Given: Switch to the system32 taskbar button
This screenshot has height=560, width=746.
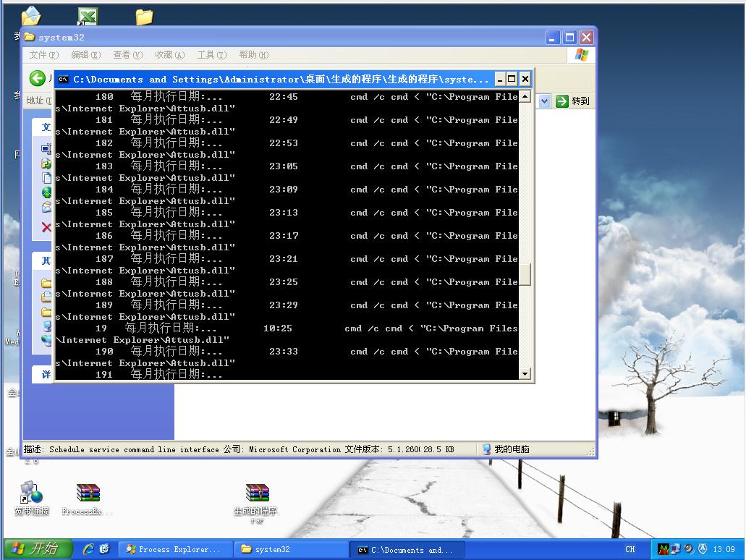Looking at the screenshot, I should pyautogui.click(x=291, y=550).
